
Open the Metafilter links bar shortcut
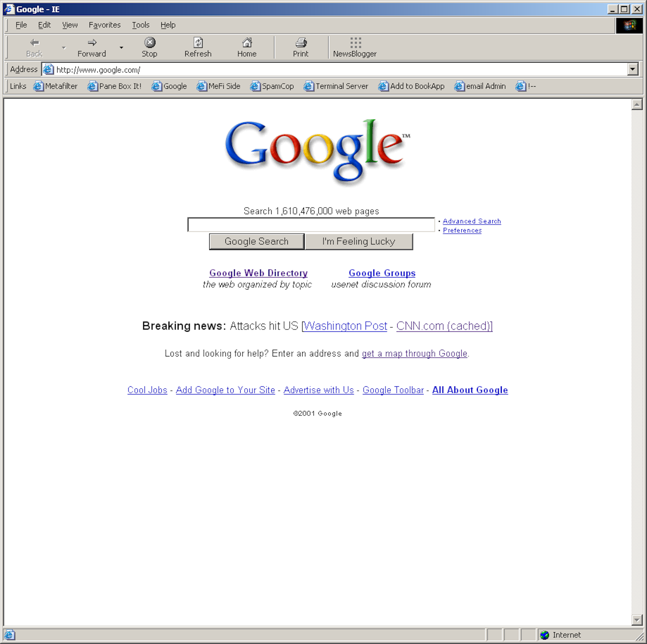[x=56, y=86]
